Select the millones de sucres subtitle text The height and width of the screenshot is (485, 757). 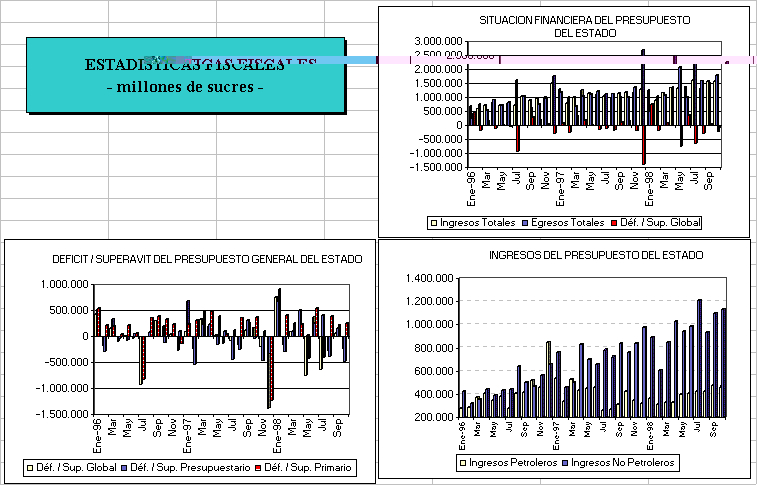click(x=184, y=87)
